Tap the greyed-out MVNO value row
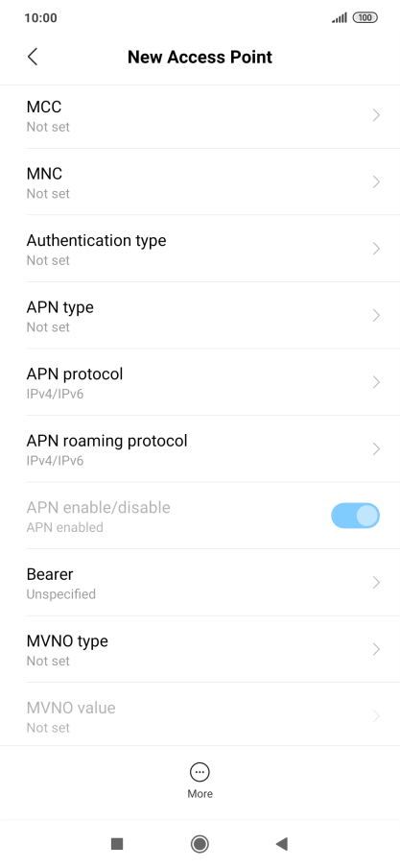The height and width of the screenshot is (868, 400). [x=200, y=715]
